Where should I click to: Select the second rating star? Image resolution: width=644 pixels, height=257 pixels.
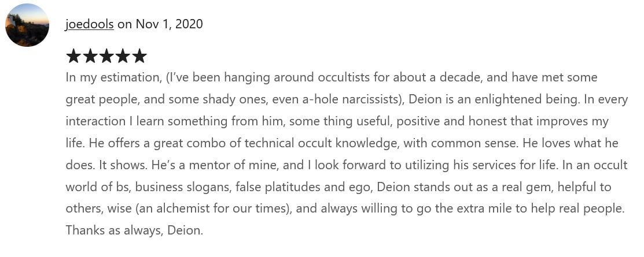(90, 56)
